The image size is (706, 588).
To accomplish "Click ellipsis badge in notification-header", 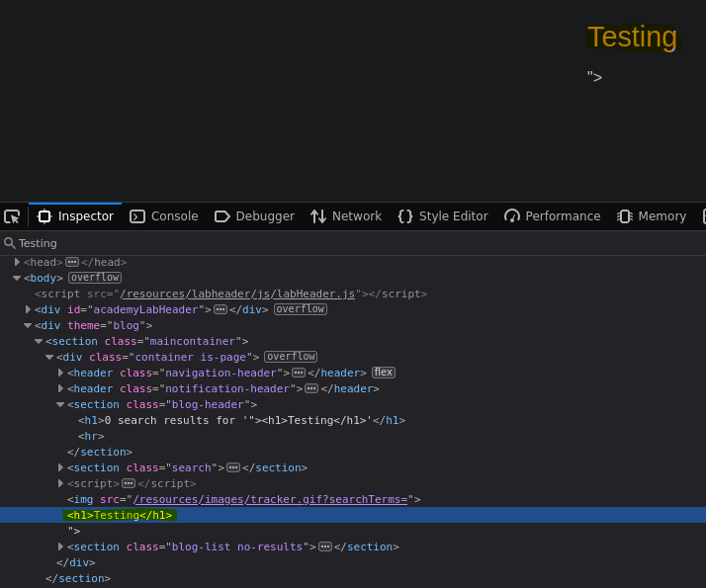I will point(311,388).
